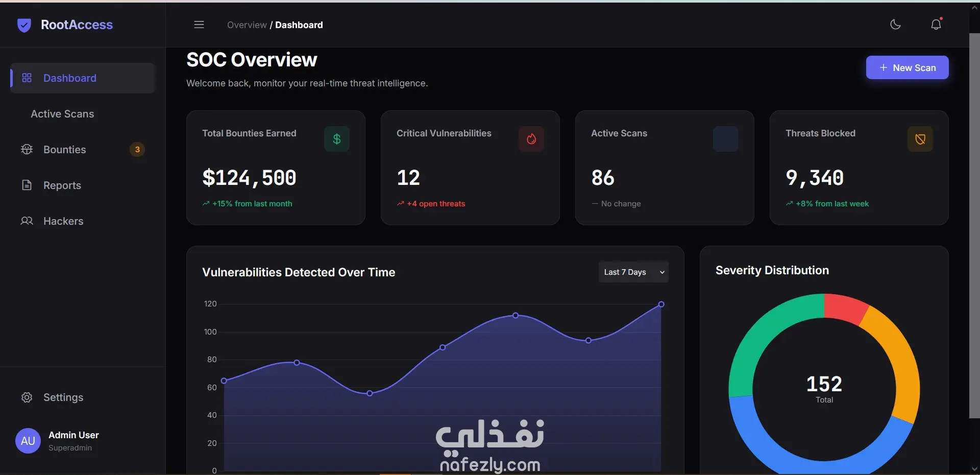This screenshot has height=475, width=980.
Task: Click the lowest chart data point near 55
Action: (370, 393)
